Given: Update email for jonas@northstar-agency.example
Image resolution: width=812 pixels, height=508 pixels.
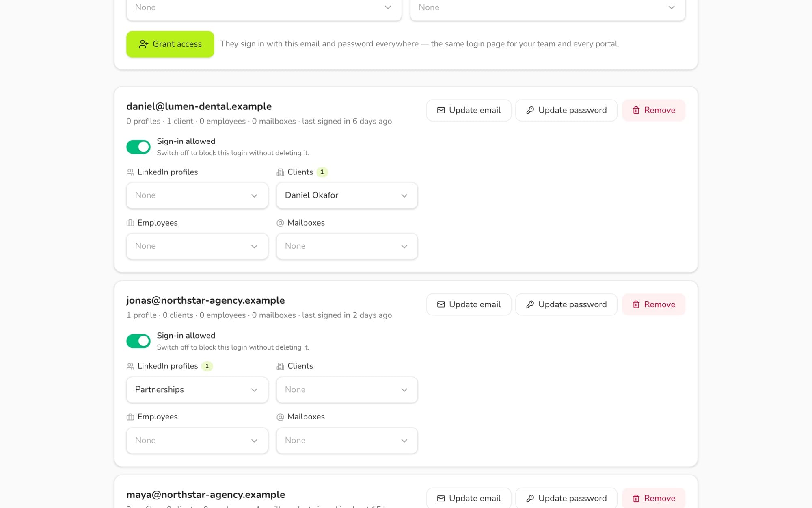Looking at the screenshot, I should 469,304.
